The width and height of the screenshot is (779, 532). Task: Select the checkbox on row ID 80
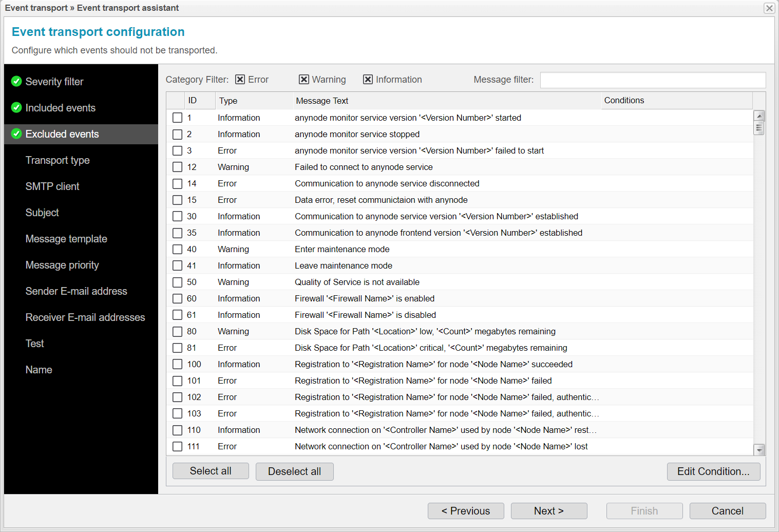178,331
